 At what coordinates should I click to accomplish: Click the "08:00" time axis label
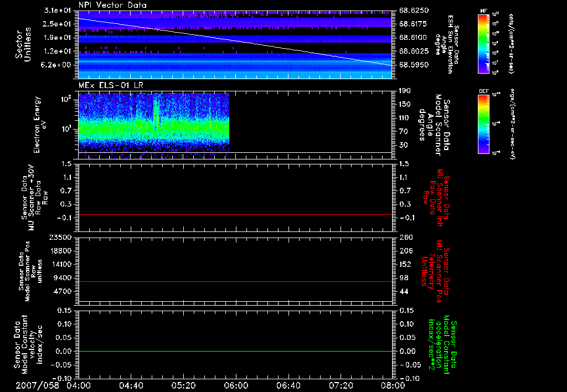click(393, 385)
